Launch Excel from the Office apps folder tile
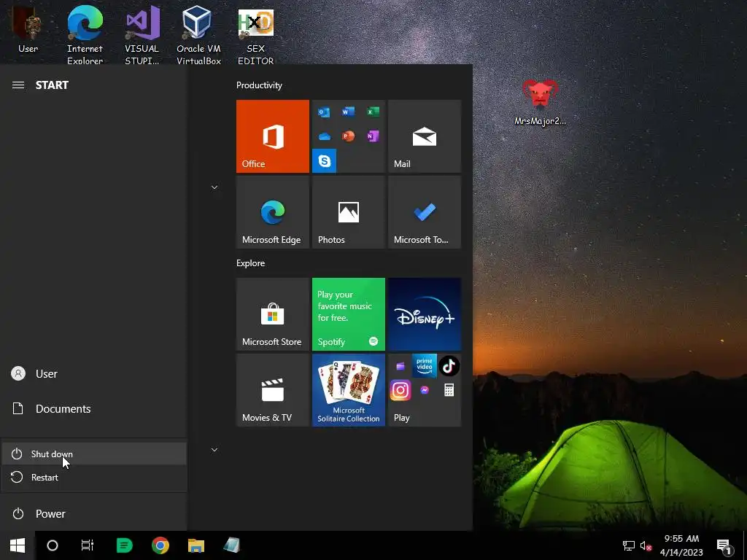747x560 pixels. click(373, 112)
